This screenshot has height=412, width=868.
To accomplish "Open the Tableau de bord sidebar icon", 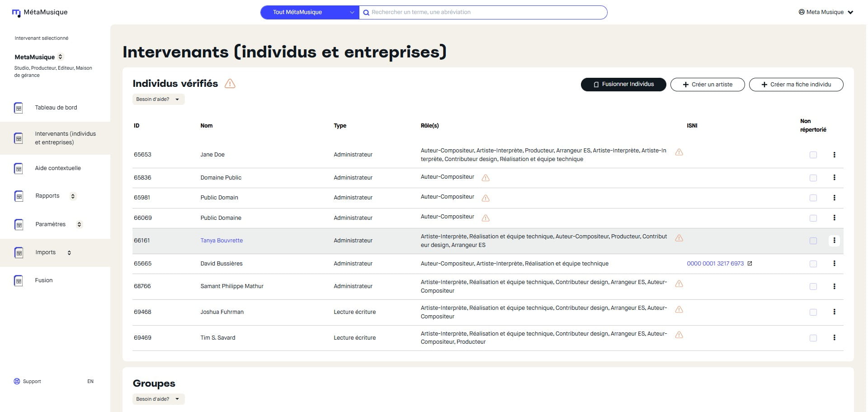I will point(19,108).
